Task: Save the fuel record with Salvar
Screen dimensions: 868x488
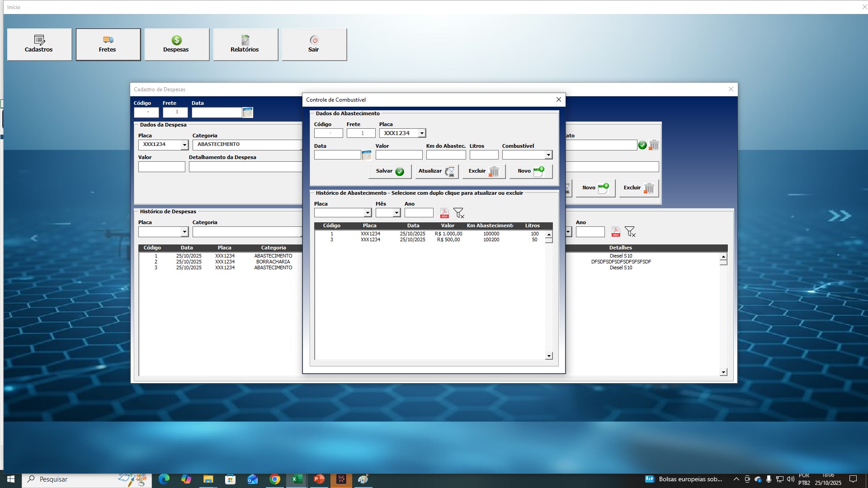Action: 390,171
